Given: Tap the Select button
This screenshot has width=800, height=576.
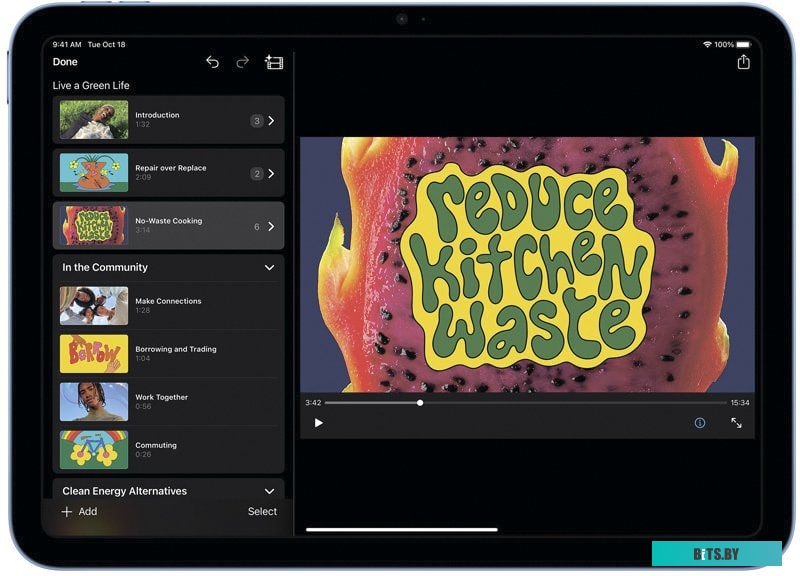Looking at the screenshot, I should click(x=262, y=512).
